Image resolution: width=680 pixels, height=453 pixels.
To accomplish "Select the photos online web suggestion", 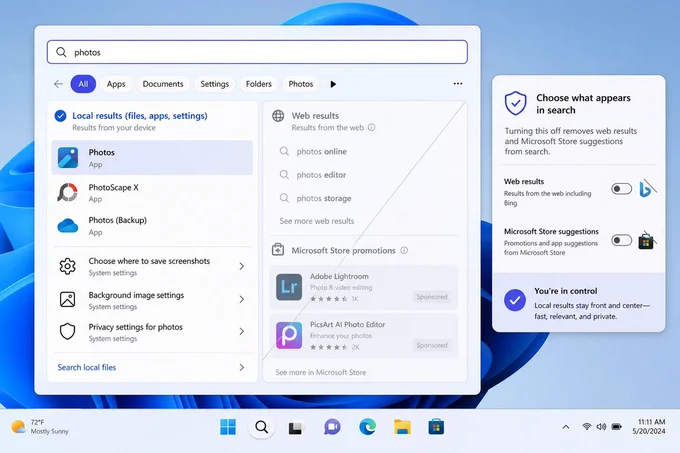I will coord(321,152).
